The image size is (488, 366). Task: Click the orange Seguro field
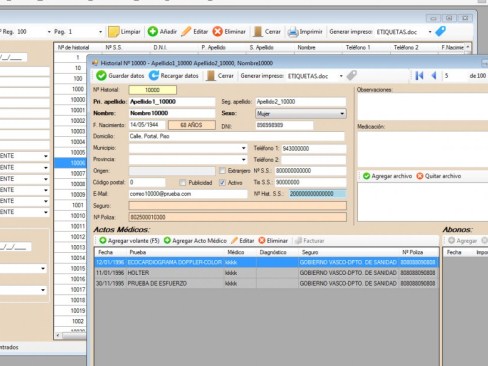click(237, 206)
